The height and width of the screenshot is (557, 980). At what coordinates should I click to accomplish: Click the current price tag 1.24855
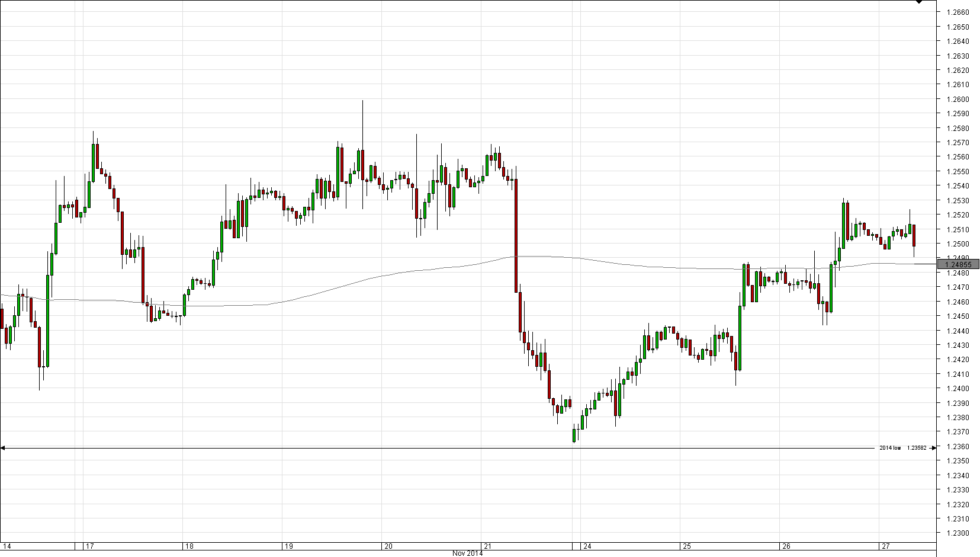pyautogui.click(x=959, y=264)
